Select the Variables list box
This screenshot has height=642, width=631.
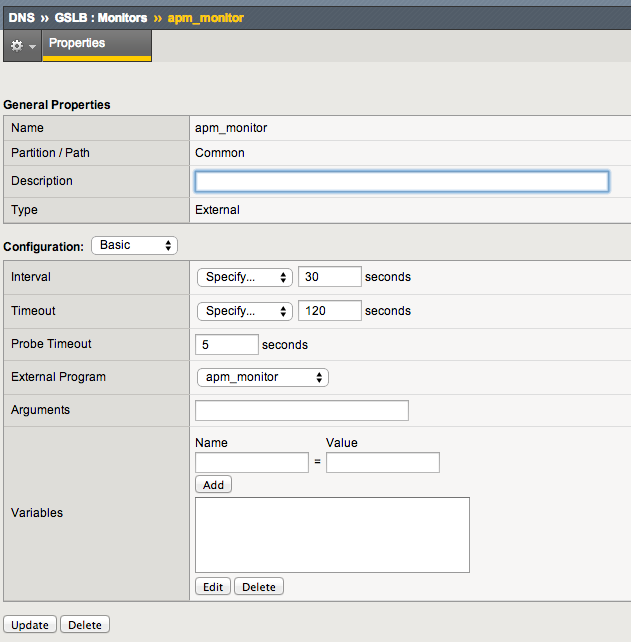332,535
